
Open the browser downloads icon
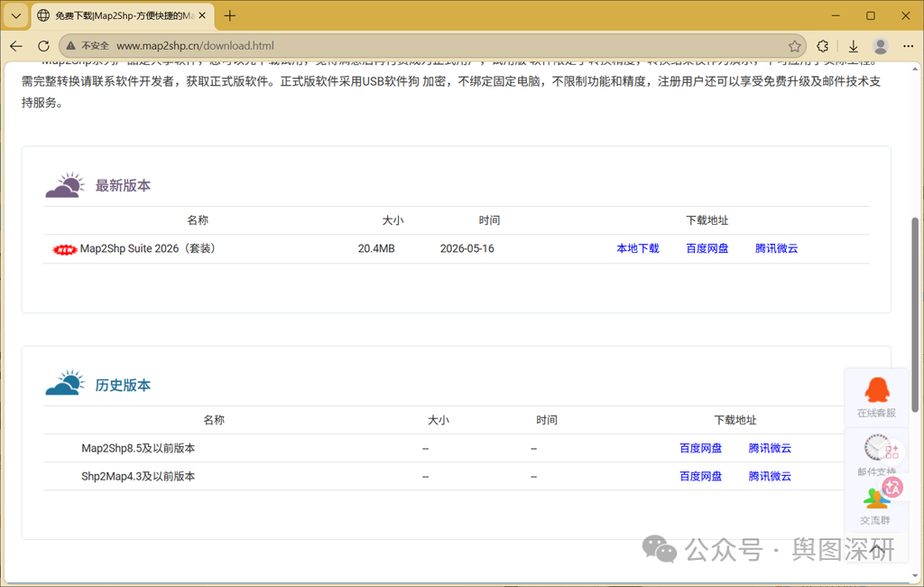tap(854, 46)
